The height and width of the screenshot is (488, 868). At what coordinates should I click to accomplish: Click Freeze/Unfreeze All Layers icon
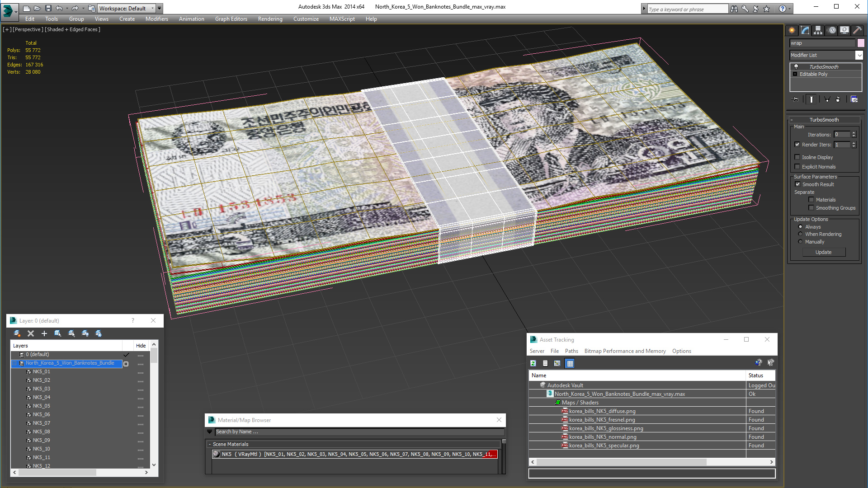click(99, 333)
